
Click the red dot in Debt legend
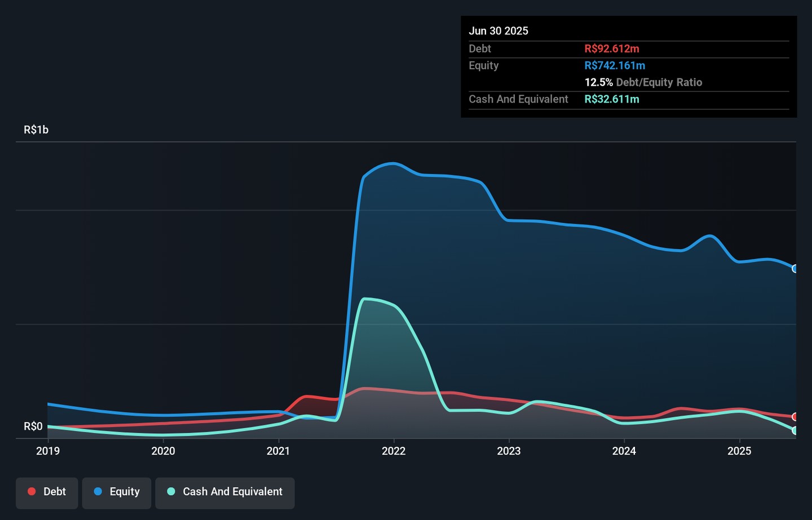coord(32,492)
